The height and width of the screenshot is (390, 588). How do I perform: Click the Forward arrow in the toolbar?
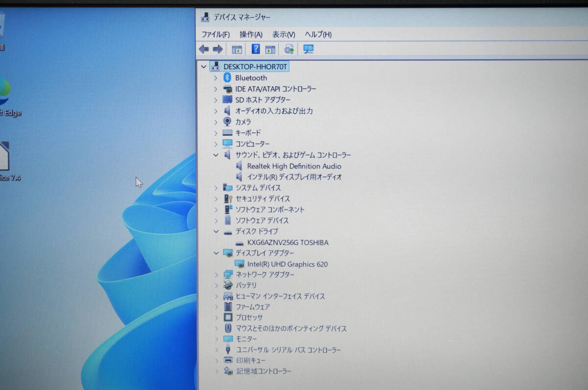click(x=218, y=49)
